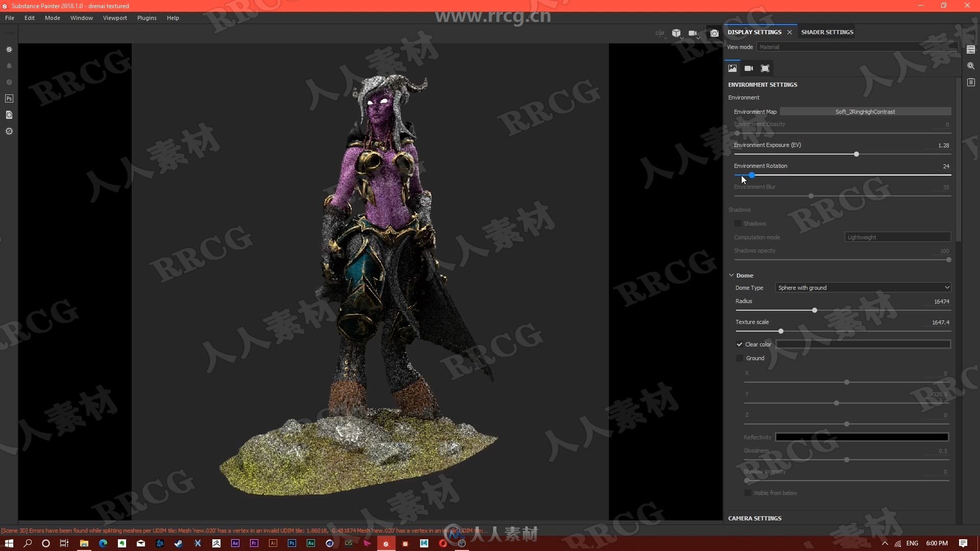980x551 pixels.
Task: Open the Mode menu
Action: click(53, 18)
